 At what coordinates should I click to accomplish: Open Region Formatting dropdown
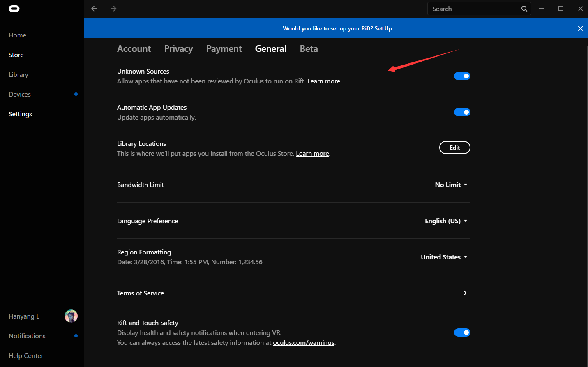444,257
